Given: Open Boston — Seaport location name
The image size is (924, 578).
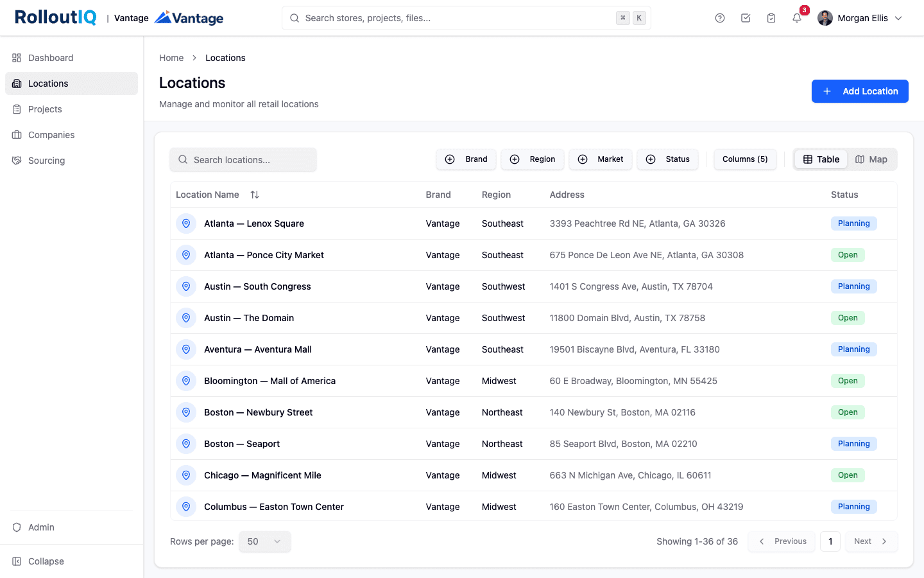Looking at the screenshot, I should point(242,444).
